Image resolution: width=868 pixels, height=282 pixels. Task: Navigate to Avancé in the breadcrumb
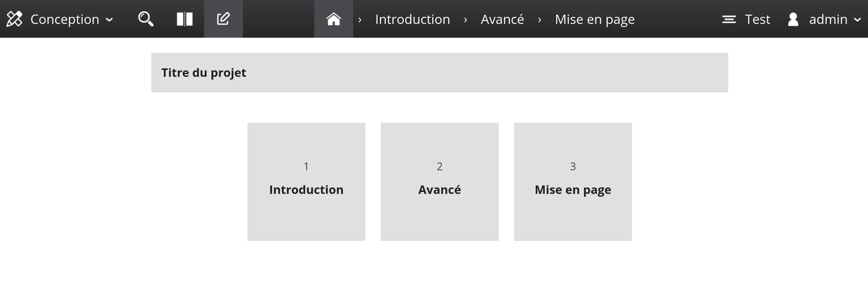[502, 19]
